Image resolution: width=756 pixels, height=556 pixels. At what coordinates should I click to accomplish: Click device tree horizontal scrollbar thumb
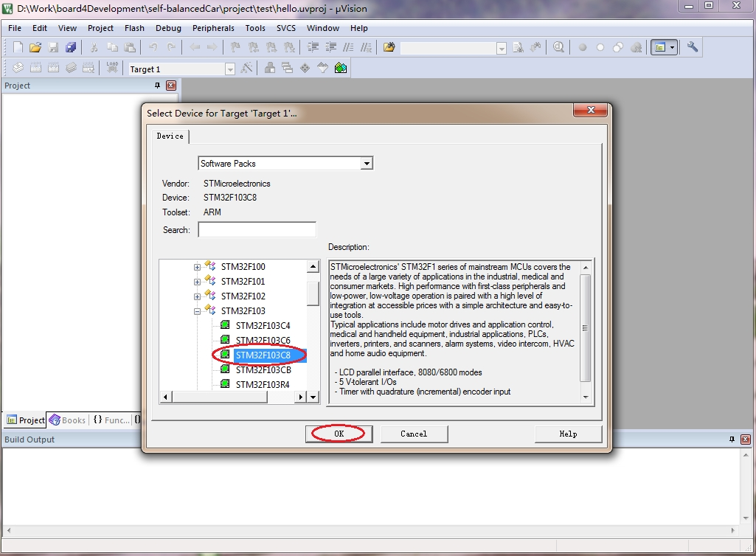(x=219, y=397)
